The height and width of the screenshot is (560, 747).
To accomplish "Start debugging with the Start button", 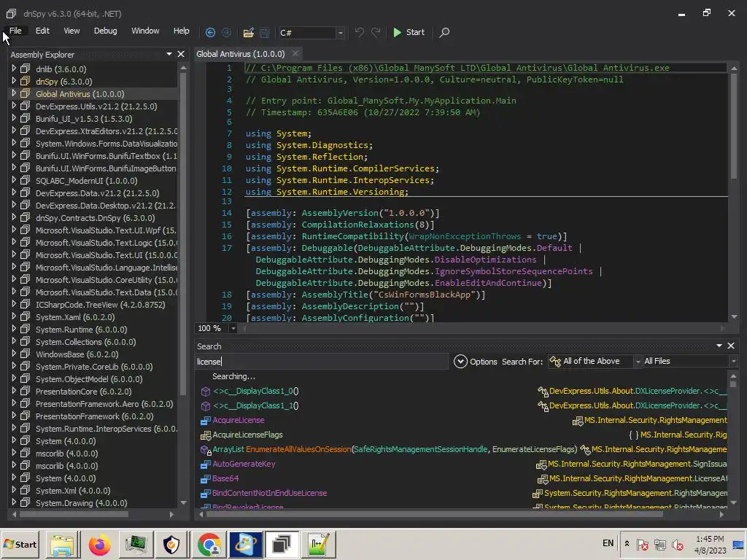I will tap(409, 32).
